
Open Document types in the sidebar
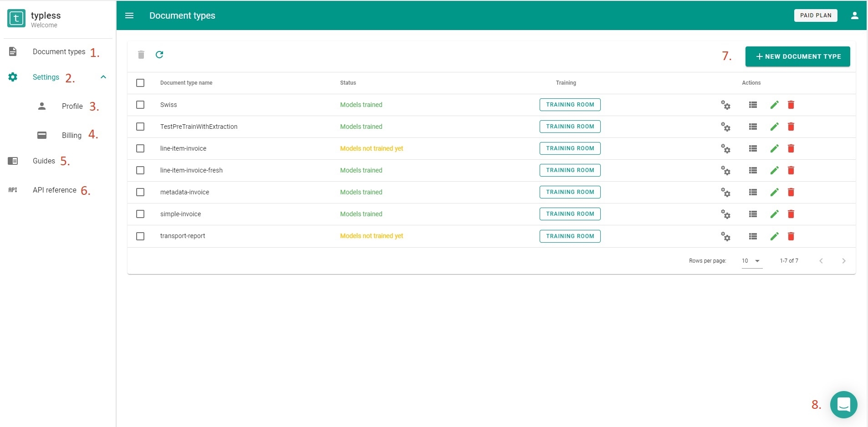[59, 52]
